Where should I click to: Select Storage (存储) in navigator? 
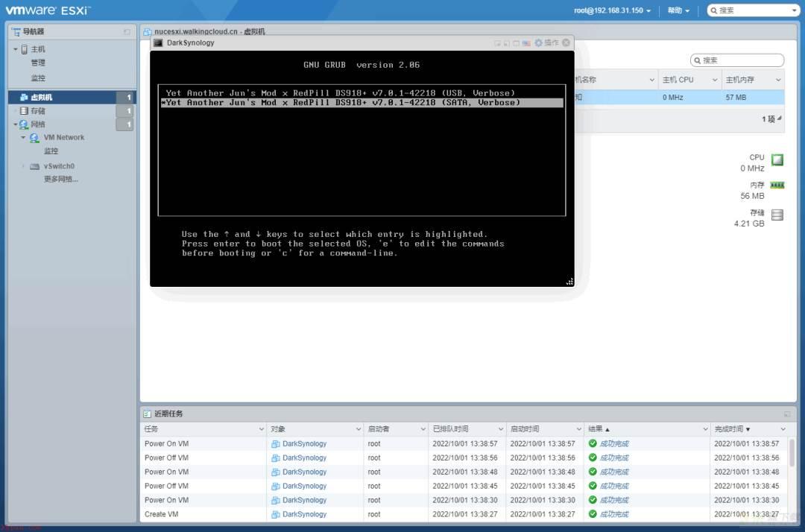[38, 111]
